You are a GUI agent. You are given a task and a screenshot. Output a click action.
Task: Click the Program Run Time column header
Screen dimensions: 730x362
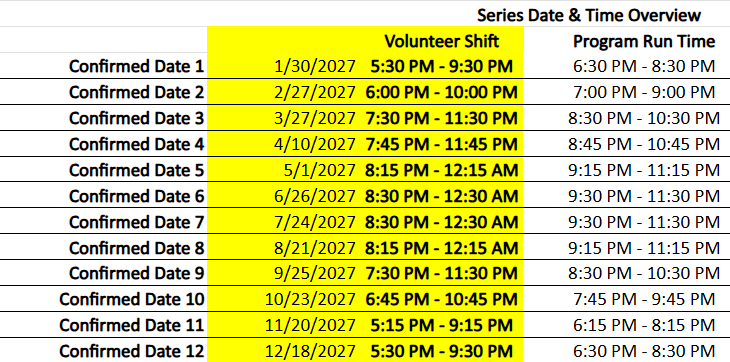644,41
